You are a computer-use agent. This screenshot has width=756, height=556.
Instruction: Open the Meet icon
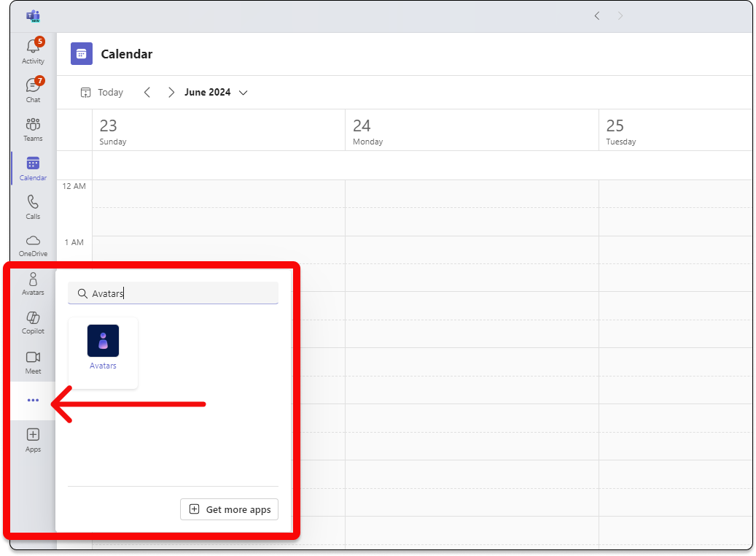point(33,360)
